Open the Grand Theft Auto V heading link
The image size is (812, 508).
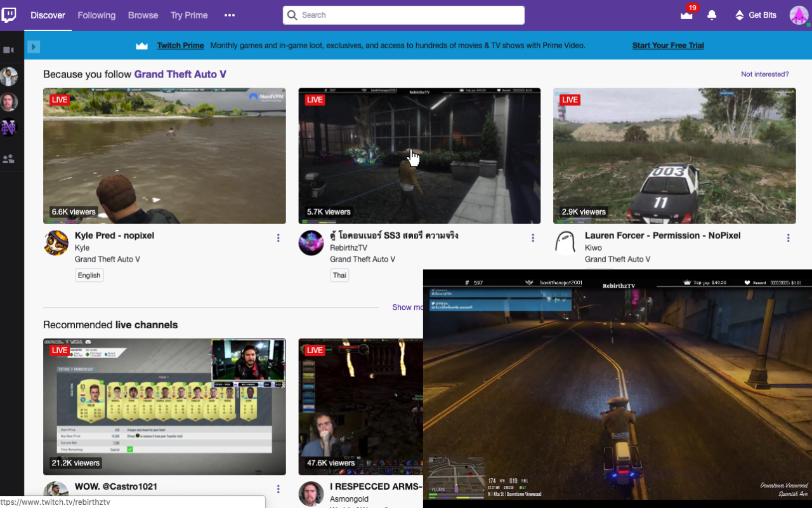click(x=180, y=74)
